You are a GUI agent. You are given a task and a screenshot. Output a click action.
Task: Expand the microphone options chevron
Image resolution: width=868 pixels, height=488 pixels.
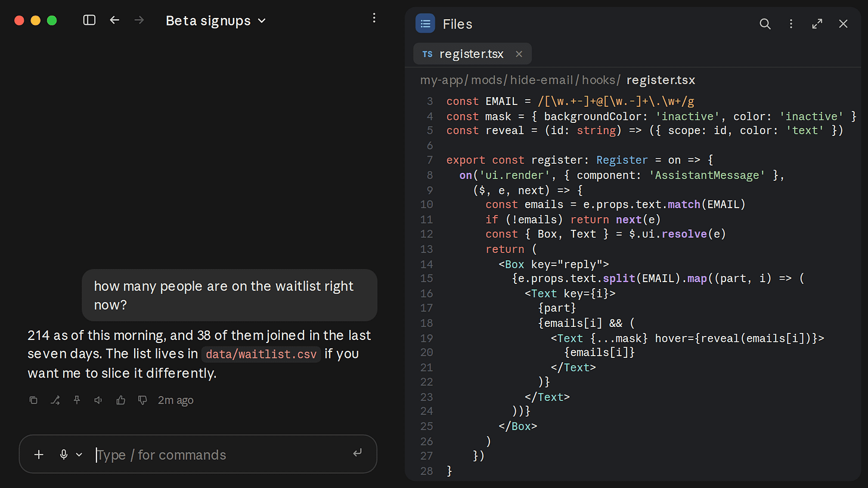click(x=79, y=455)
